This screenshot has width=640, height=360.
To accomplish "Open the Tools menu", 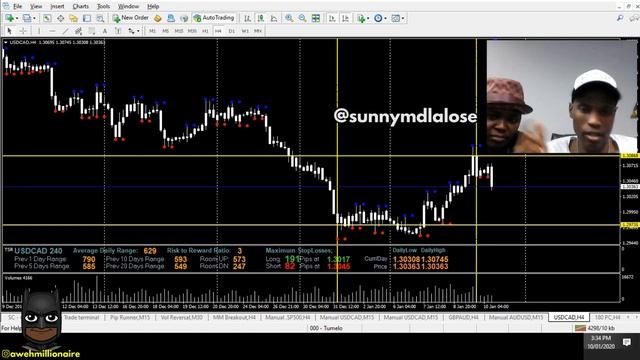I will [103, 6].
